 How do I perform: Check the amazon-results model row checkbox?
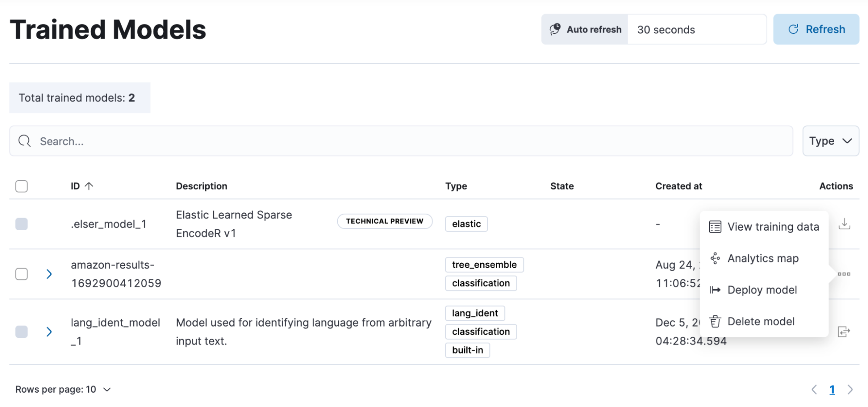pyautogui.click(x=22, y=274)
